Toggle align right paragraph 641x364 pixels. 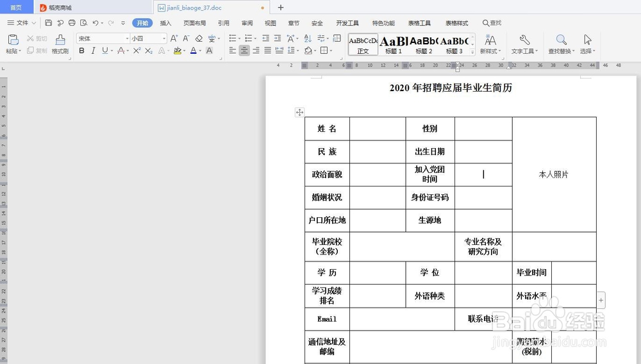pyautogui.click(x=256, y=51)
